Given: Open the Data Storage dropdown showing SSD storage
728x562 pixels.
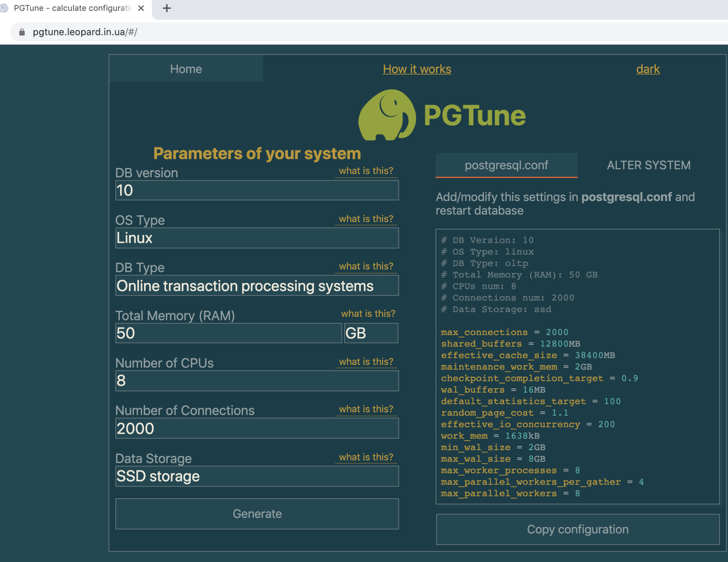Looking at the screenshot, I should [x=257, y=476].
